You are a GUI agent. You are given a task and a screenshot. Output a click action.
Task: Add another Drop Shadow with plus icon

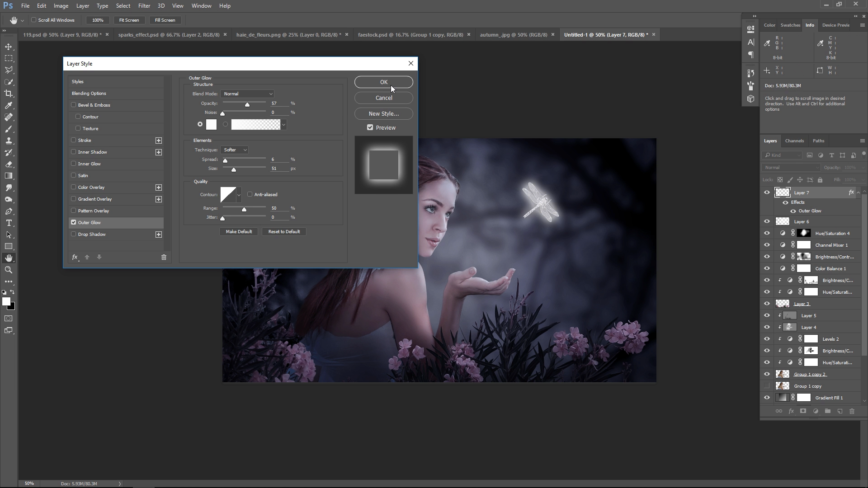[159, 235]
